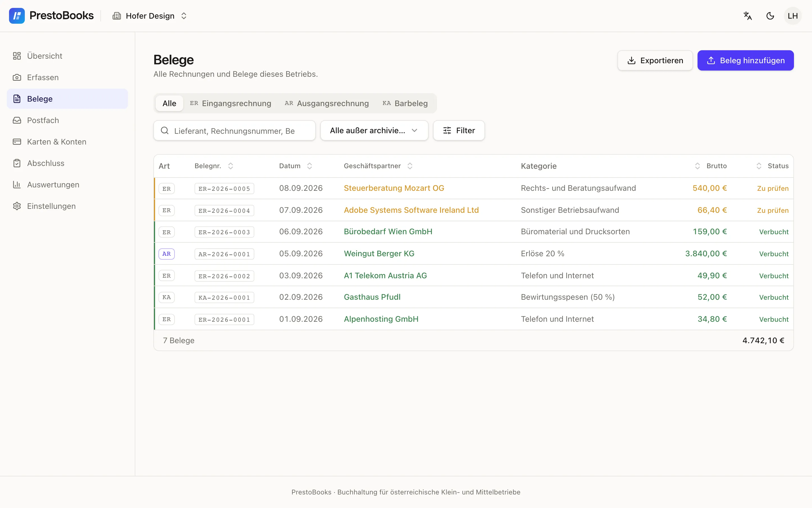Screen dimensions: 812x508
Task: Open Übersicht in the sidebar
Action: pos(67,56)
